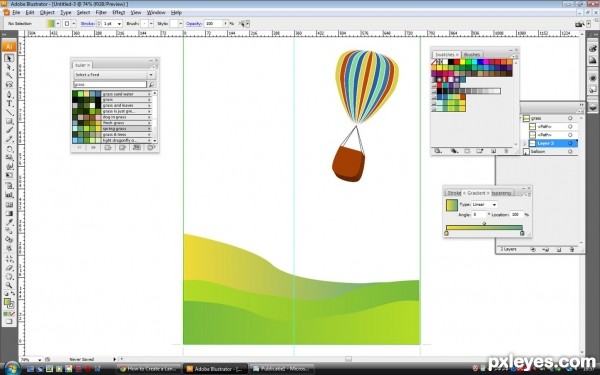
Task: Click the blue Stroke link in control bar
Action: click(88, 24)
